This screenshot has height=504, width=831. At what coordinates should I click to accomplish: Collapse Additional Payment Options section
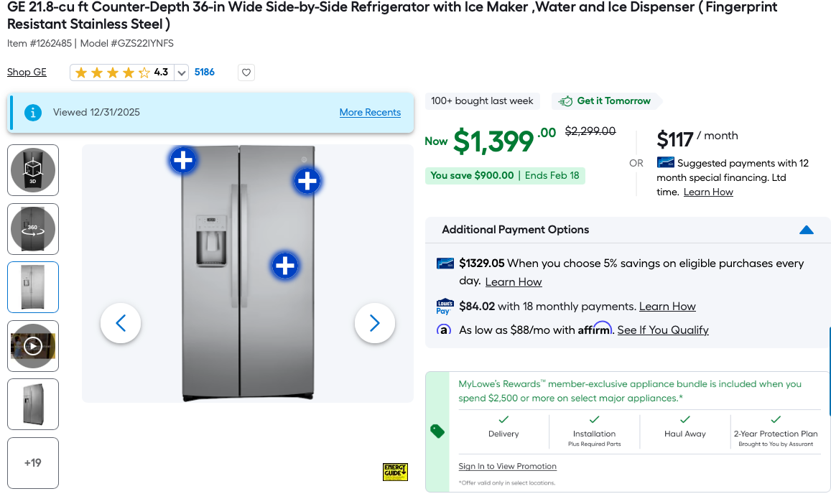pos(806,230)
